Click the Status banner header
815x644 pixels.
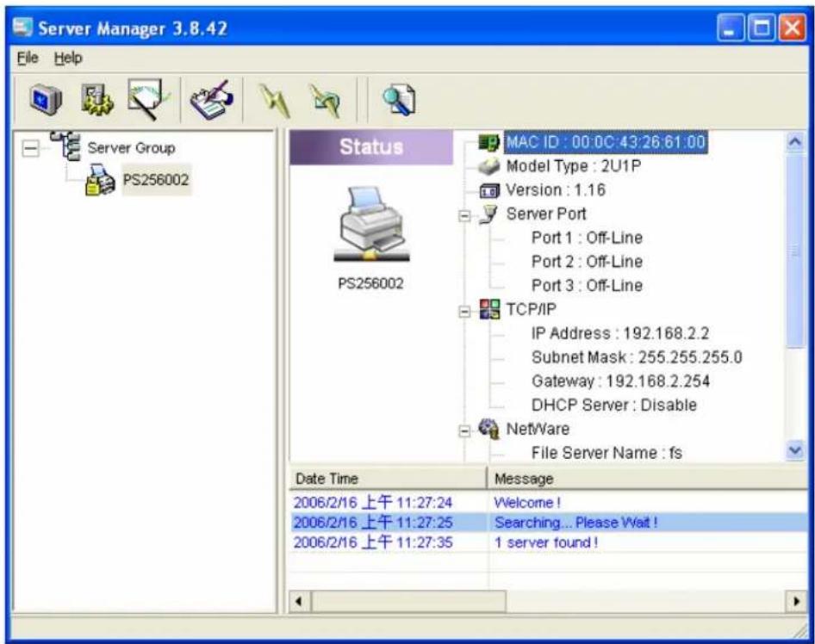tap(371, 147)
